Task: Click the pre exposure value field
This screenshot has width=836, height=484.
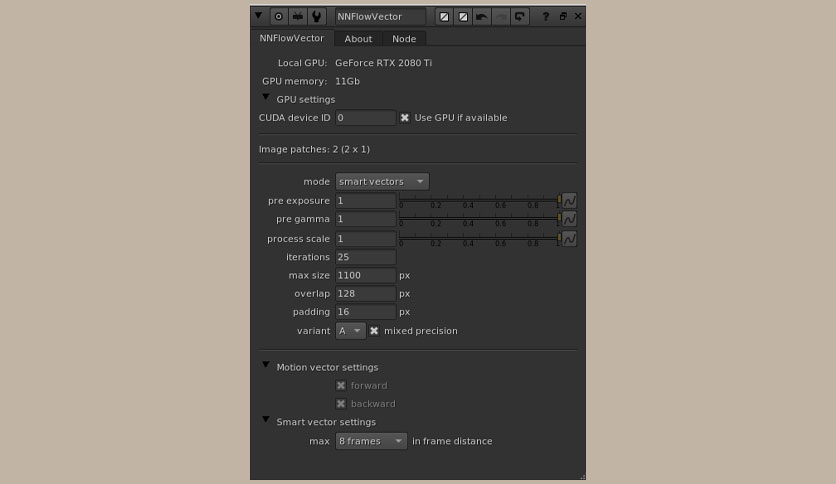Action: click(x=365, y=201)
